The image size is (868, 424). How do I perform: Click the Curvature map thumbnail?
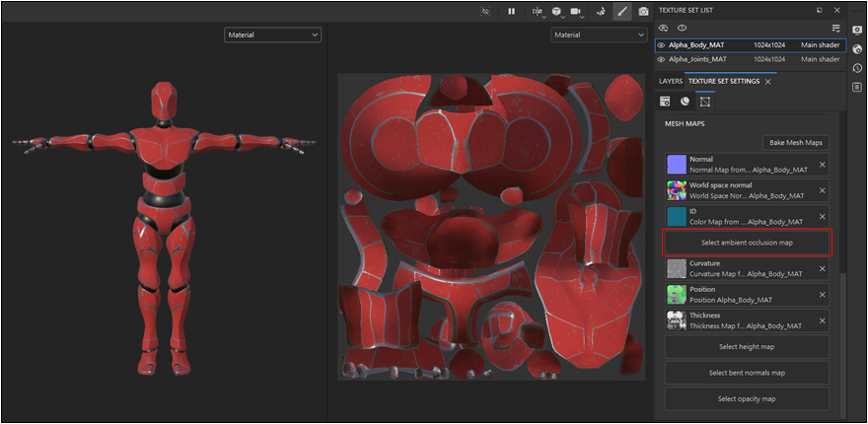677,269
